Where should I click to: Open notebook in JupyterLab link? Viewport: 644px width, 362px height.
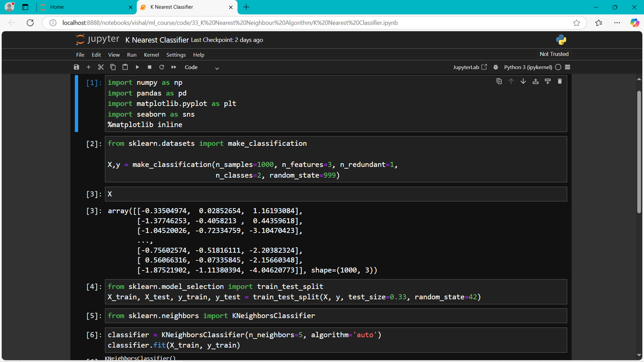click(470, 68)
